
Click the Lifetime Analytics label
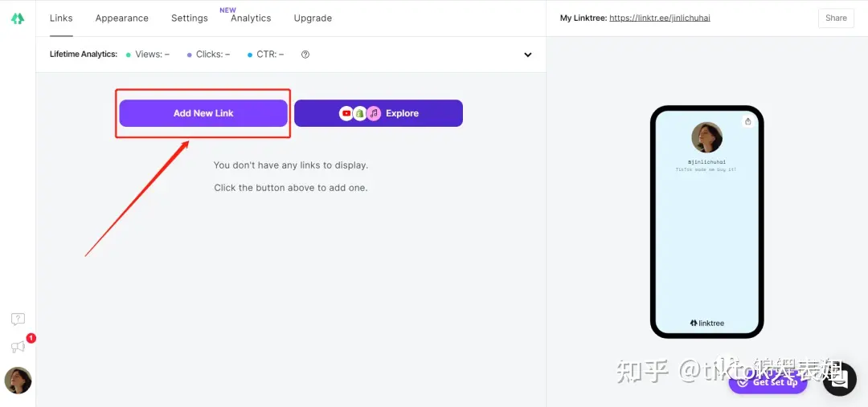84,55
